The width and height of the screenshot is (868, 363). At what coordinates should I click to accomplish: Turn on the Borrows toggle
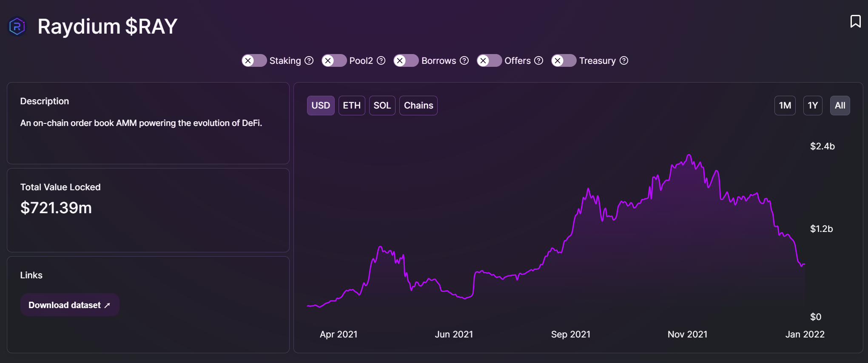(x=406, y=60)
